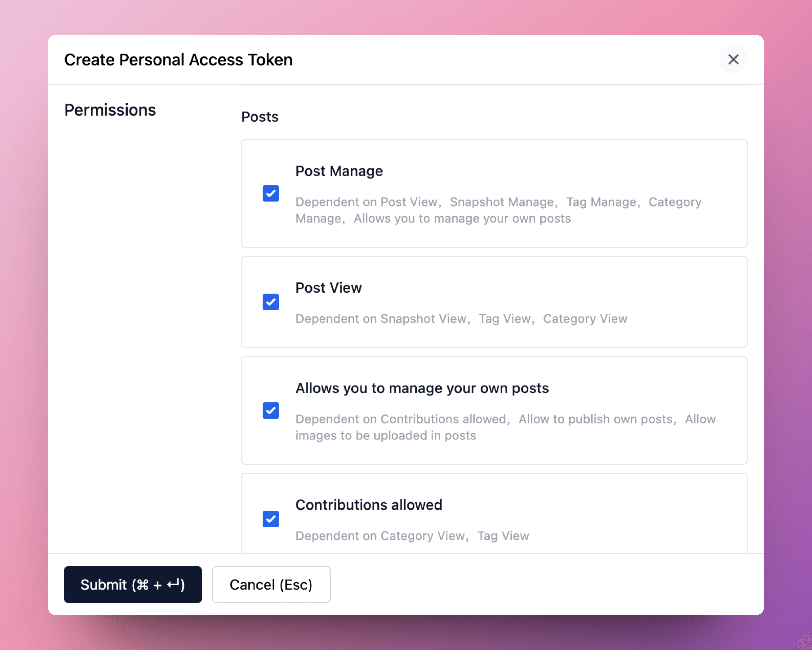Click the Contributions allowed title text

(368, 505)
